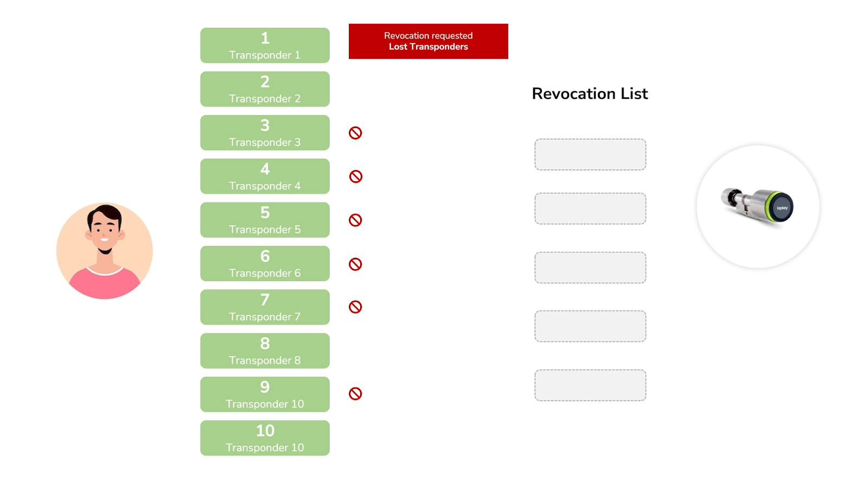Select the Transponder 2 card
Viewport: 868px width, 488px height.
pyautogui.click(x=265, y=89)
